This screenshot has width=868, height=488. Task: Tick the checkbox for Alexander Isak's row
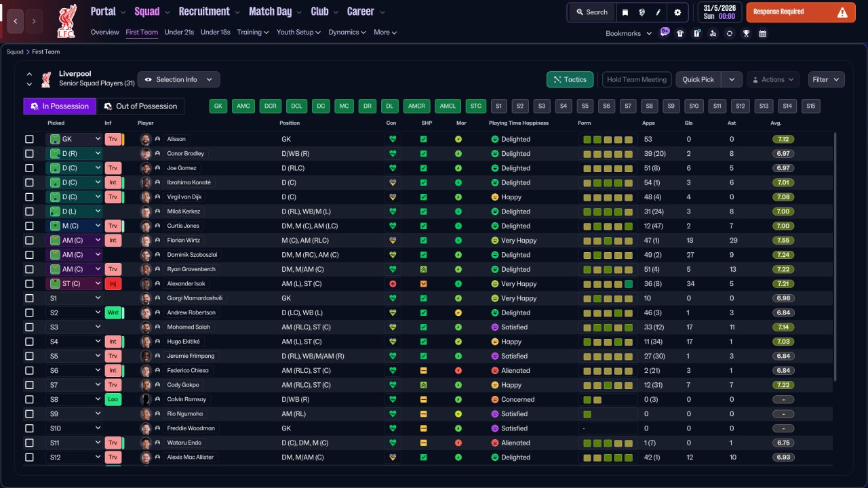pyautogui.click(x=29, y=283)
